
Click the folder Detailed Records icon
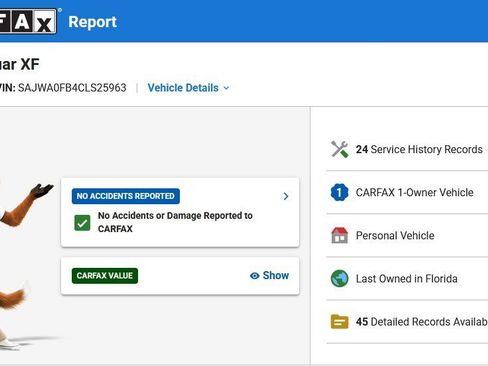pyautogui.click(x=339, y=322)
